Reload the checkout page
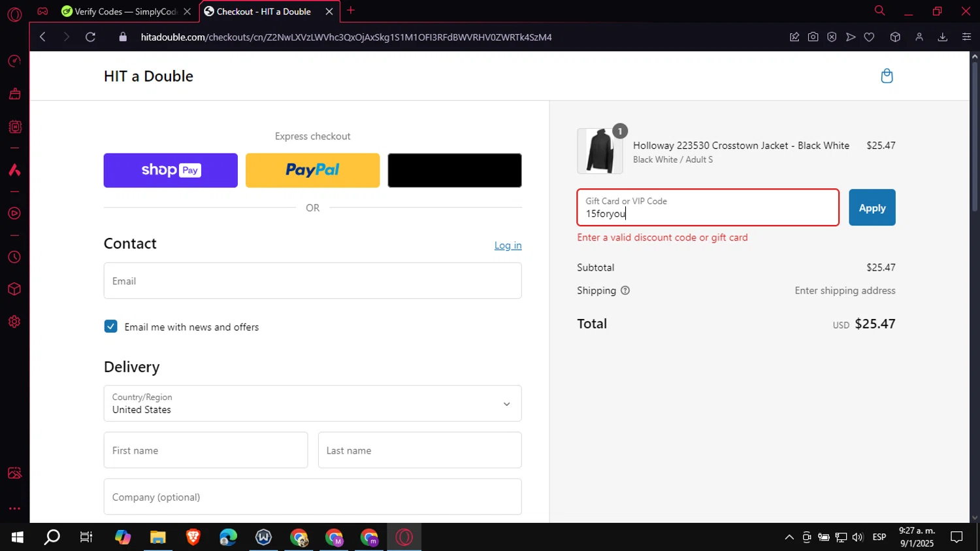 click(91, 37)
